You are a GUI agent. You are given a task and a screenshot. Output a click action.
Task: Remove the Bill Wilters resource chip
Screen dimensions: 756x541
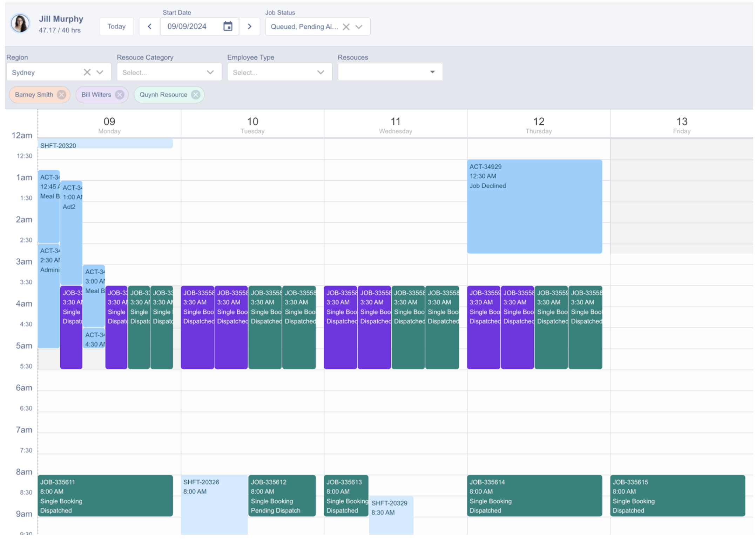click(x=120, y=95)
